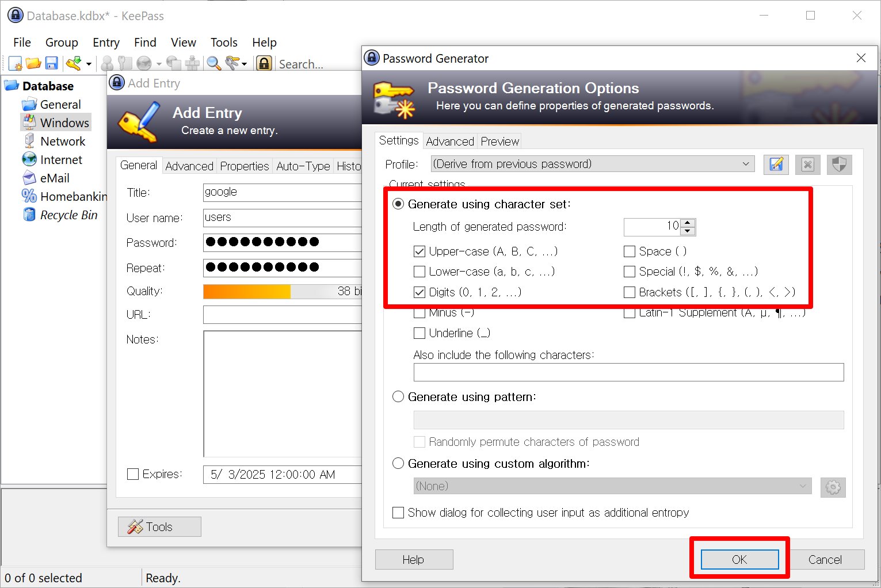Viewport: 881px width, 588px height.
Task: Select the Internet group globe icon
Action: point(29,159)
